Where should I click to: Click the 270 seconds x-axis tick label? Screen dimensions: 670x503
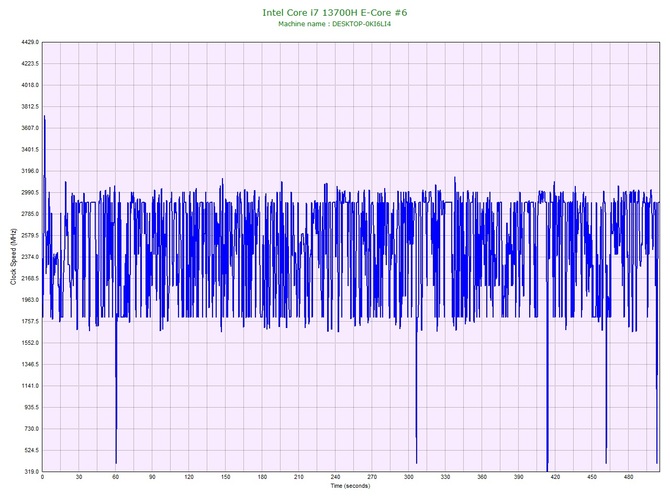pyautogui.click(x=372, y=477)
